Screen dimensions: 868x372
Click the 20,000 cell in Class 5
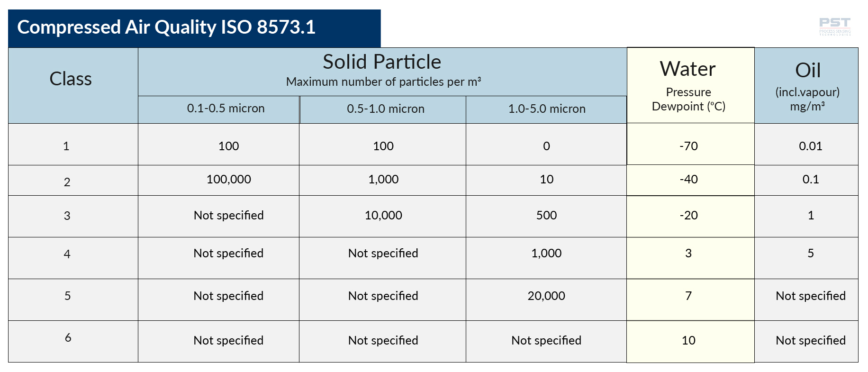(546, 296)
